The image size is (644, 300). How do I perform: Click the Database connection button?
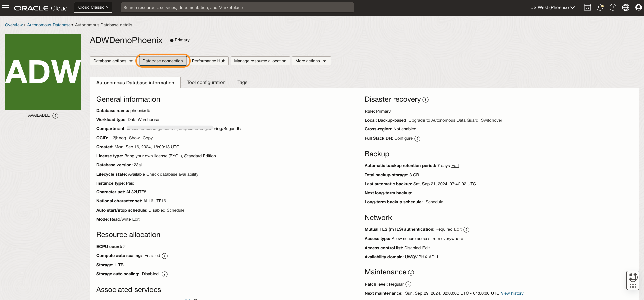(163, 61)
